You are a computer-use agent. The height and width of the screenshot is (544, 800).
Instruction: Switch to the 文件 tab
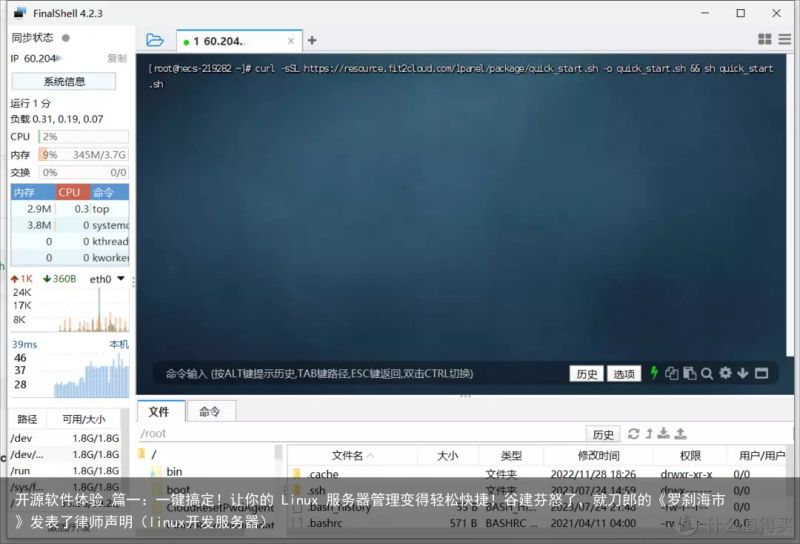coord(159,412)
